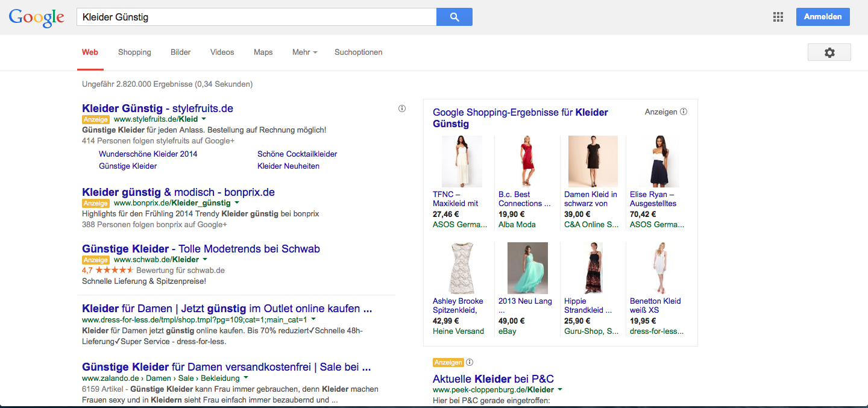868x408 pixels.
Task: Click info icon beside stylefruits ad
Action: (402, 108)
